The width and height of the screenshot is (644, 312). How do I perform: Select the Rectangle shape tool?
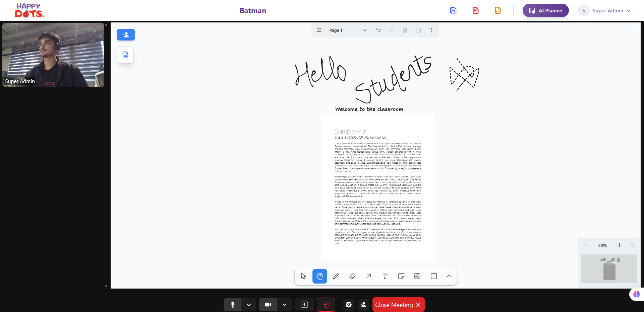pos(433,276)
